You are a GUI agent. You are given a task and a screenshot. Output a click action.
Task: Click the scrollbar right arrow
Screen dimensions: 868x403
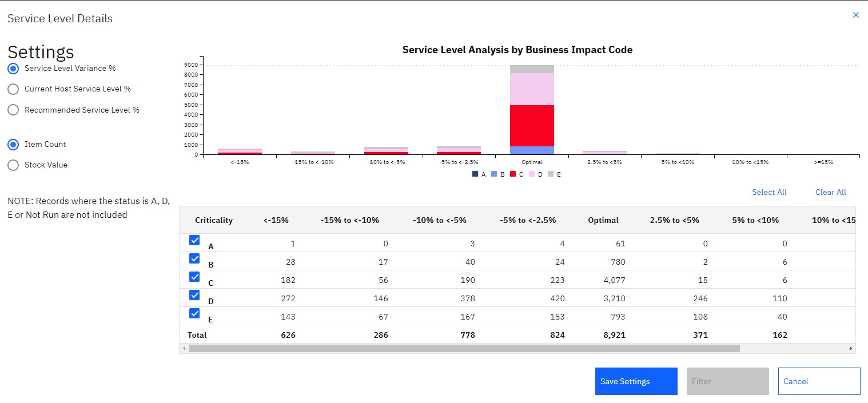(851, 348)
